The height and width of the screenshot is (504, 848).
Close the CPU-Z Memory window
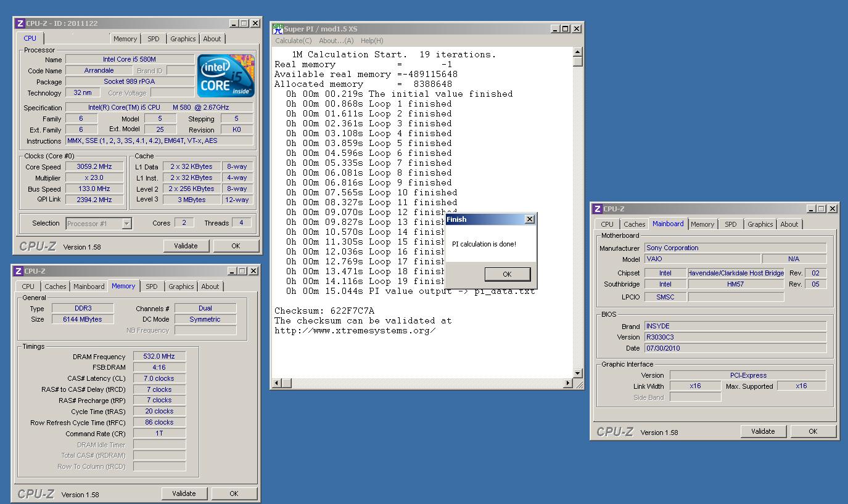[253, 271]
